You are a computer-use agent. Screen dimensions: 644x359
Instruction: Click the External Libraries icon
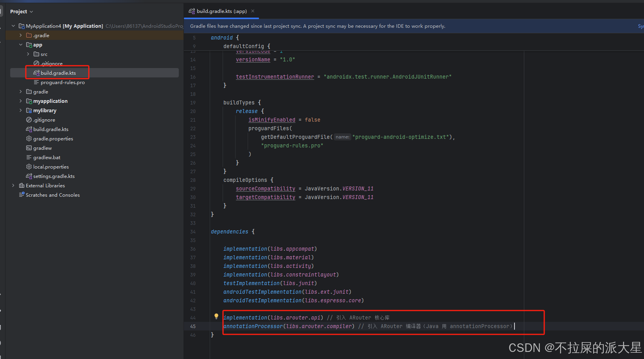[22, 185]
